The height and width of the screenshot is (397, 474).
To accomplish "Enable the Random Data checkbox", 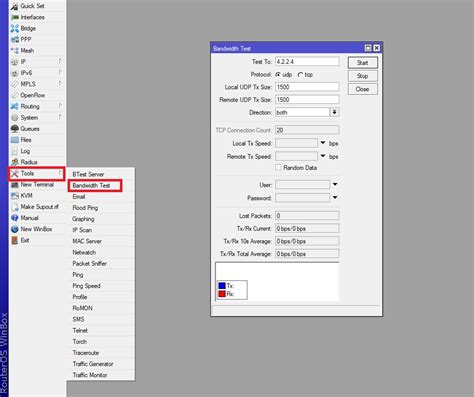I will coord(278,167).
